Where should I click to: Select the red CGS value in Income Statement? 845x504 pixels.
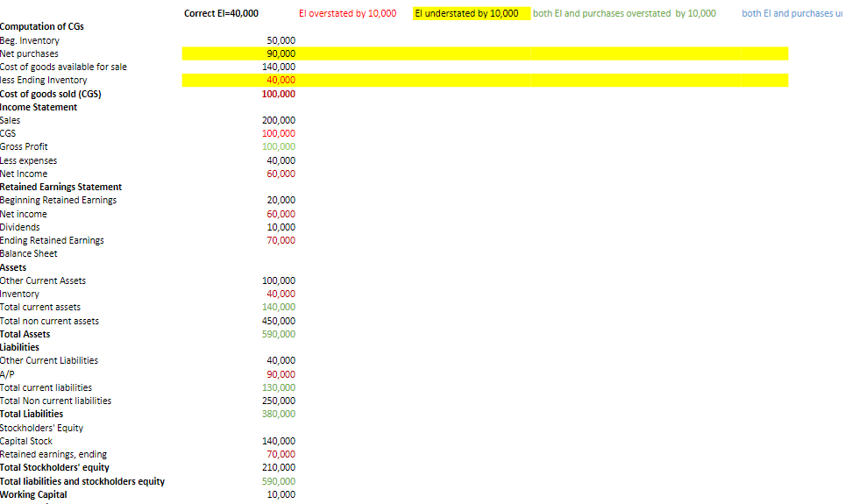(x=279, y=134)
